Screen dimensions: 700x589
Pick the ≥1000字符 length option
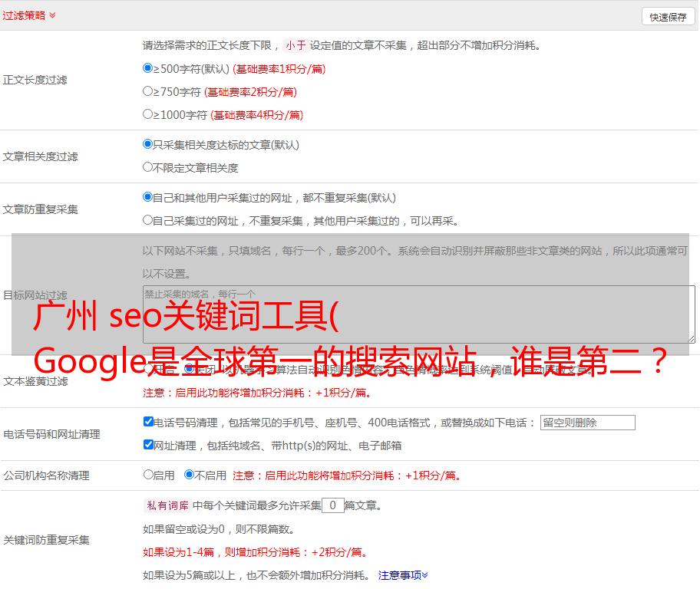pos(147,114)
